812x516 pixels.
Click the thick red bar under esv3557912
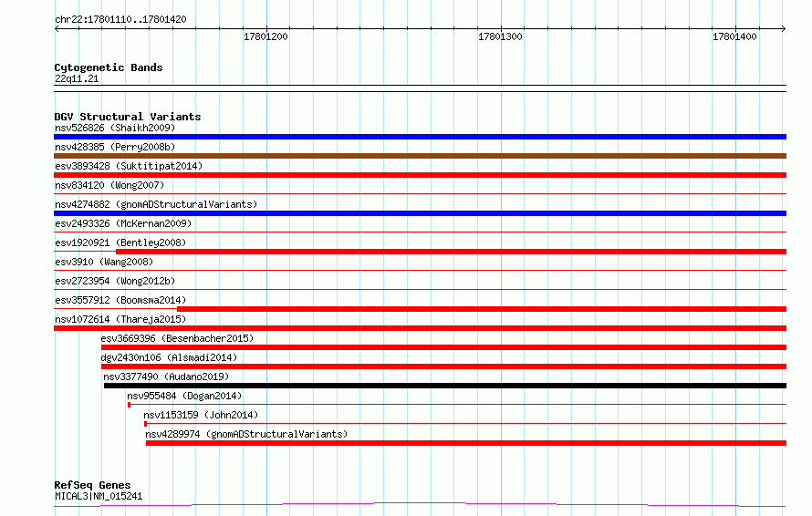click(482, 309)
